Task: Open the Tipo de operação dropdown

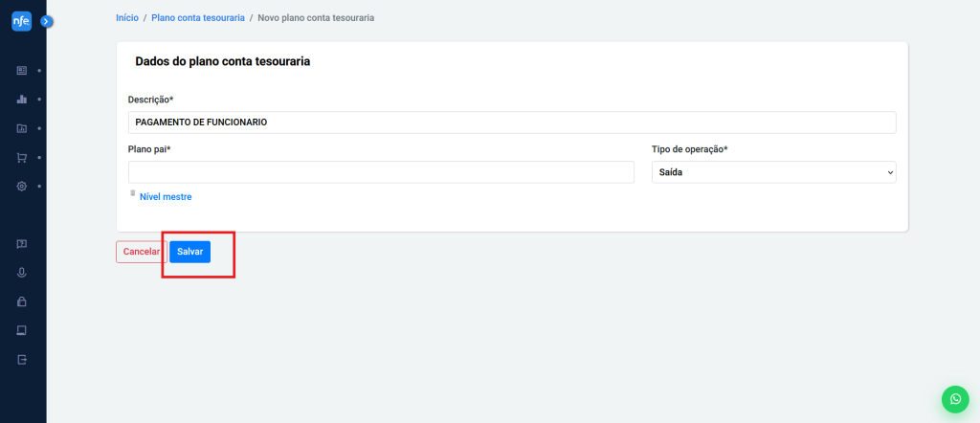Action: [773, 172]
